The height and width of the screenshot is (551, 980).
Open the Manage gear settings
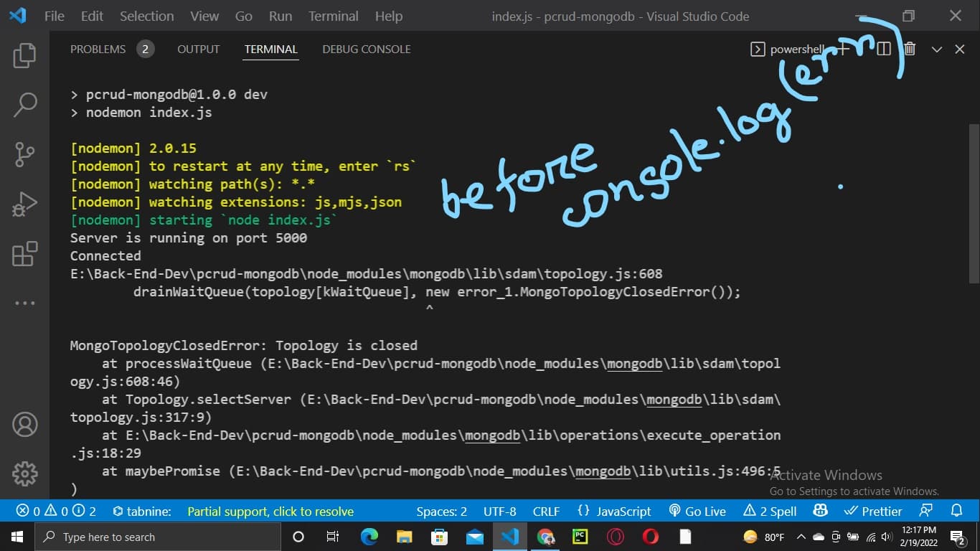point(24,474)
